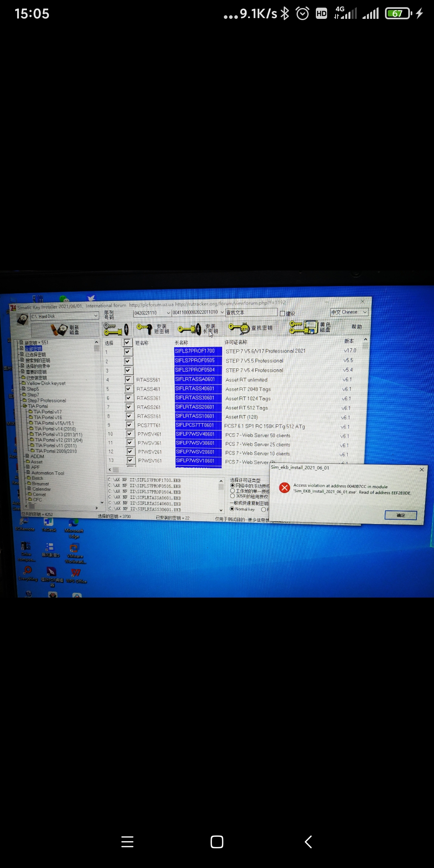Click the yellow disk (黄色磁盘) icon
434x868 pixels.
304,327
